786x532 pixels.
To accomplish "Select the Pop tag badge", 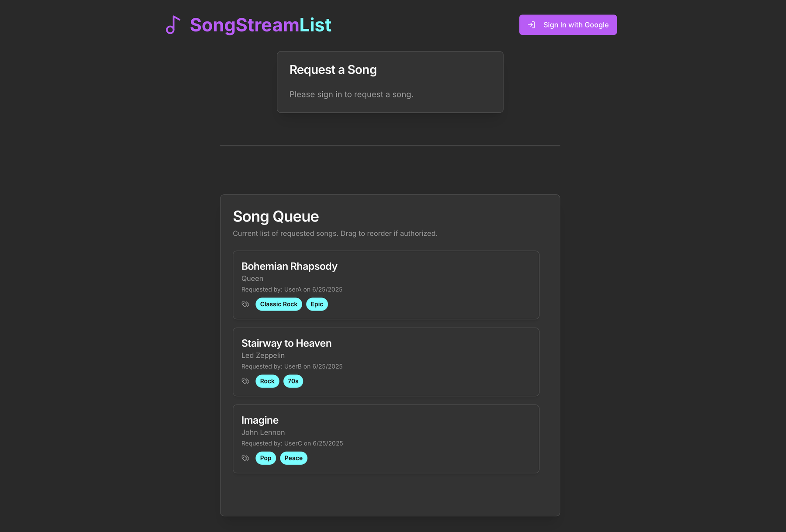I will (x=265, y=458).
